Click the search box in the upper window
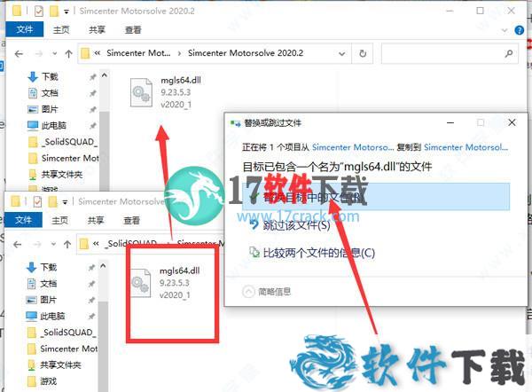Image resolution: width=532 pixels, height=392 pixels. tap(450, 53)
